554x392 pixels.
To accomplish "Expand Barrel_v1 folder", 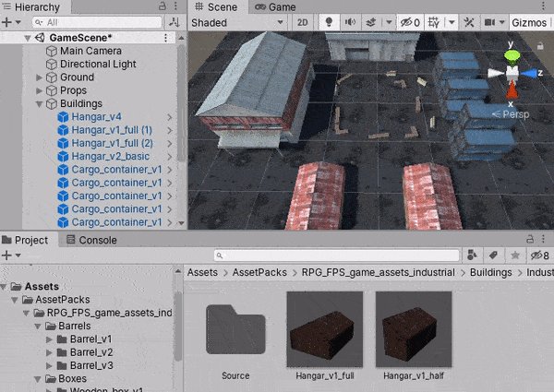I will (50, 339).
